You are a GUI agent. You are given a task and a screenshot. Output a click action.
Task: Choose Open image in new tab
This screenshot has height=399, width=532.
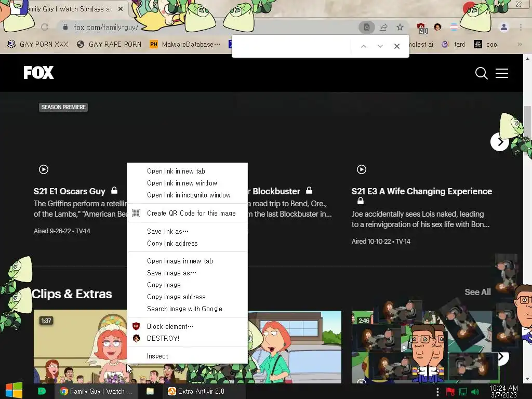tap(187, 261)
